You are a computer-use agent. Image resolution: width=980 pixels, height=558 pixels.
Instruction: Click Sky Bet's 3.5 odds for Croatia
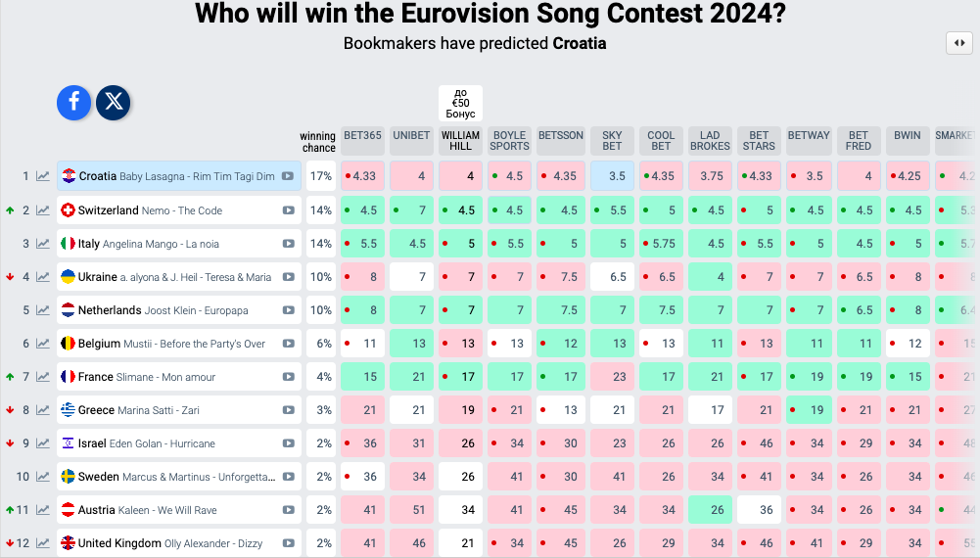[x=614, y=177]
